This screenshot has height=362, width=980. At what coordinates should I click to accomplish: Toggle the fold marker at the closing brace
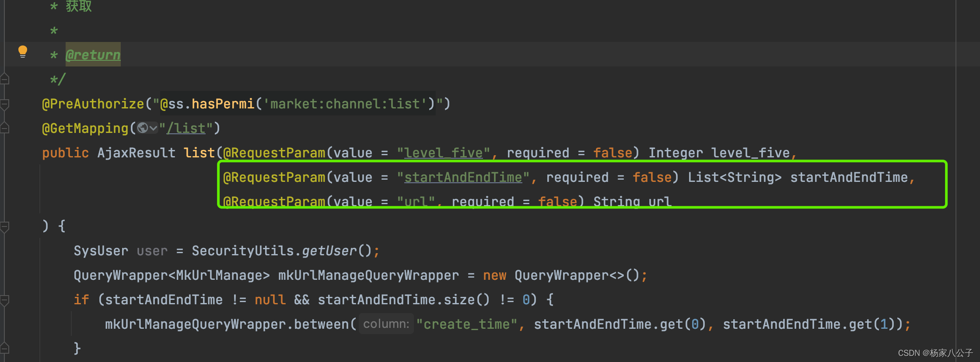coord(5,348)
